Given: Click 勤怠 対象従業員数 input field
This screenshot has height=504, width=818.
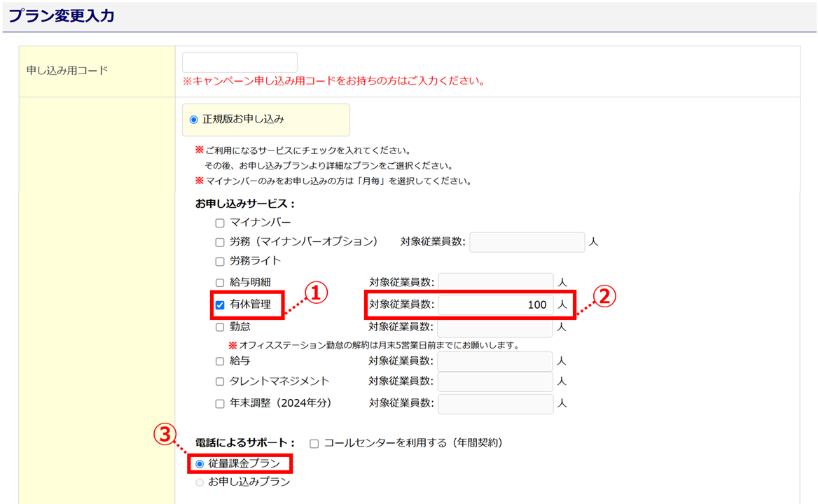Looking at the screenshot, I should point(495,328).
